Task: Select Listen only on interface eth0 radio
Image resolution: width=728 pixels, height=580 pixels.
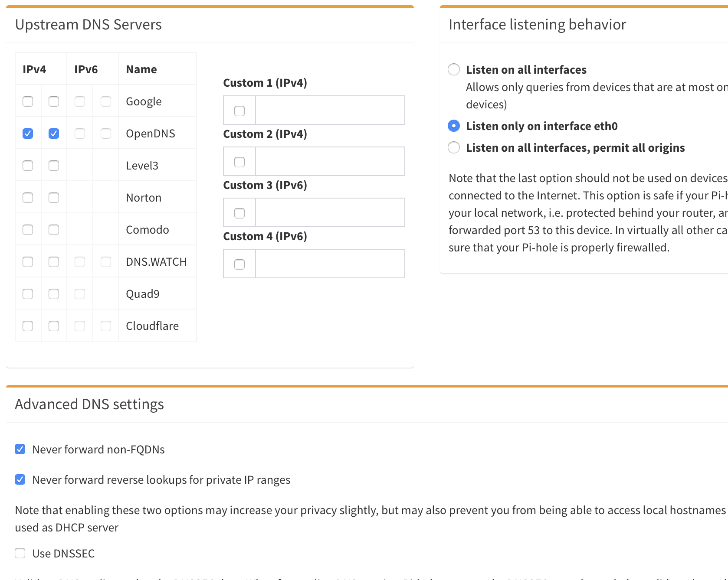Action: pos(454,126)
